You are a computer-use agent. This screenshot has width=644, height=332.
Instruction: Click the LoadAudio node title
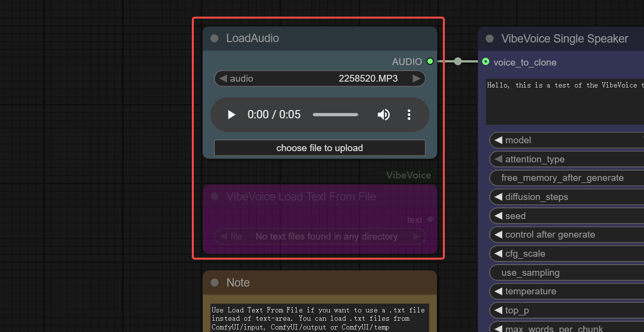(x=253, y=38)
